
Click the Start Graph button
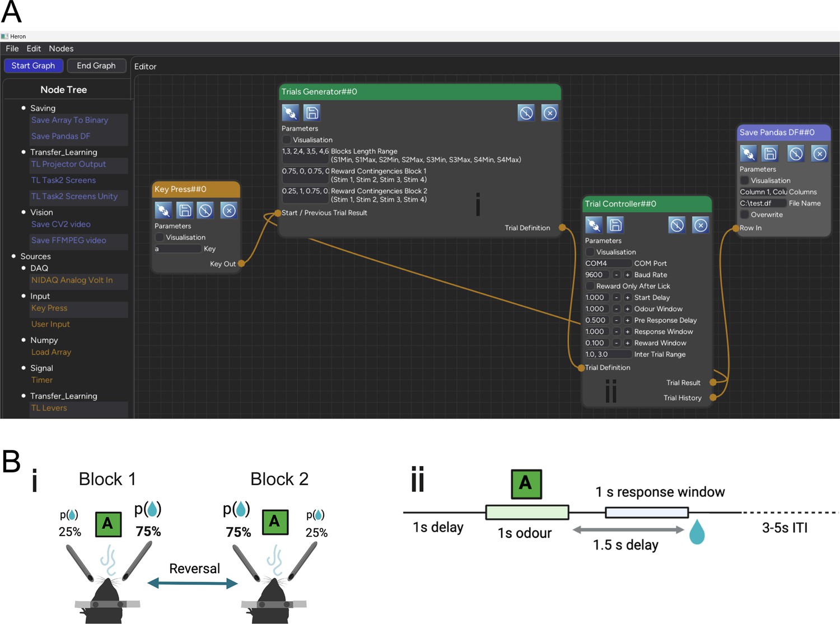tap(33, 65)
